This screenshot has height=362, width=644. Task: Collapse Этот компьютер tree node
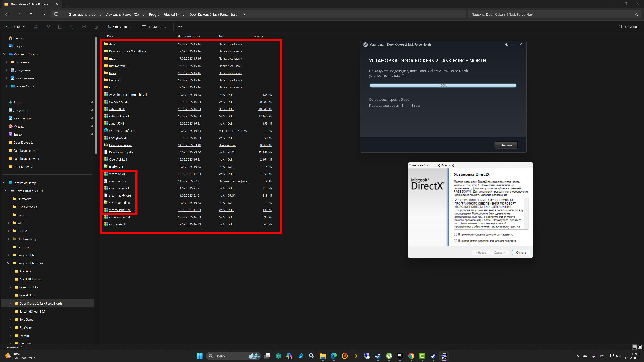(4, 183)
